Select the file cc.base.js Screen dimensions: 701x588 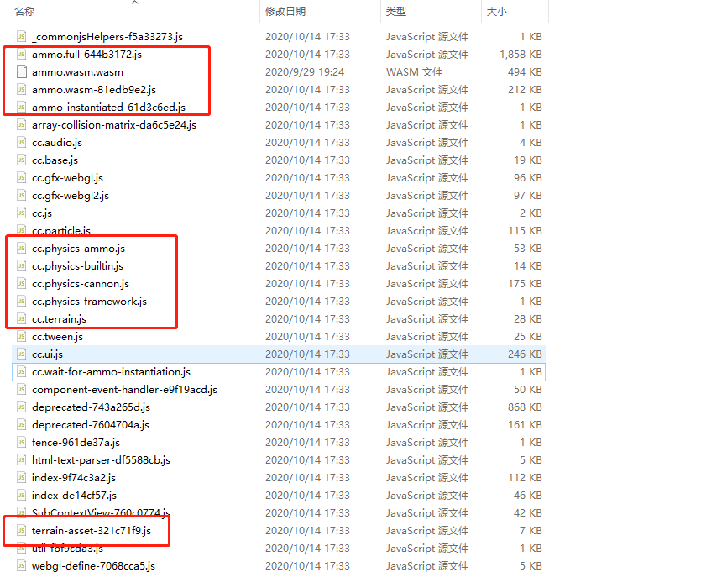point(55,160)
